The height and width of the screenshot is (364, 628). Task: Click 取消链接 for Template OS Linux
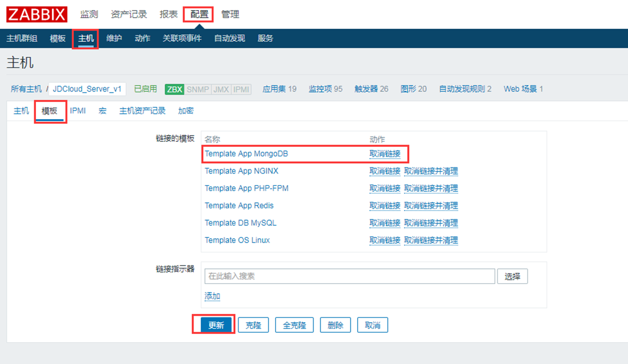coord(385,240)
